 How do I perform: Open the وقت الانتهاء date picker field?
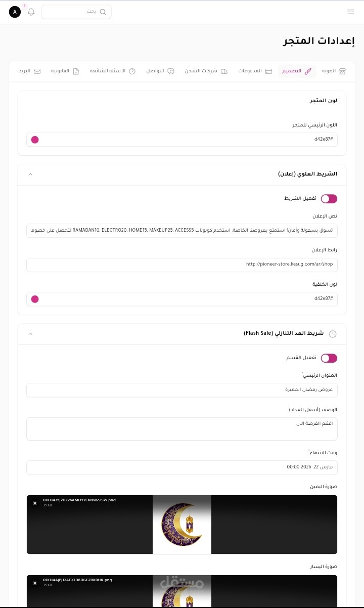[182, 467]
